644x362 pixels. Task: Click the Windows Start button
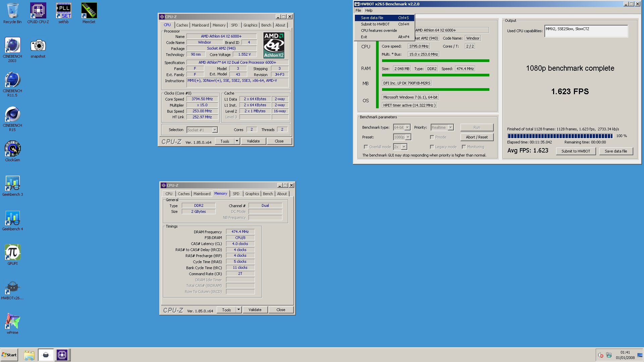coord(9,355)
